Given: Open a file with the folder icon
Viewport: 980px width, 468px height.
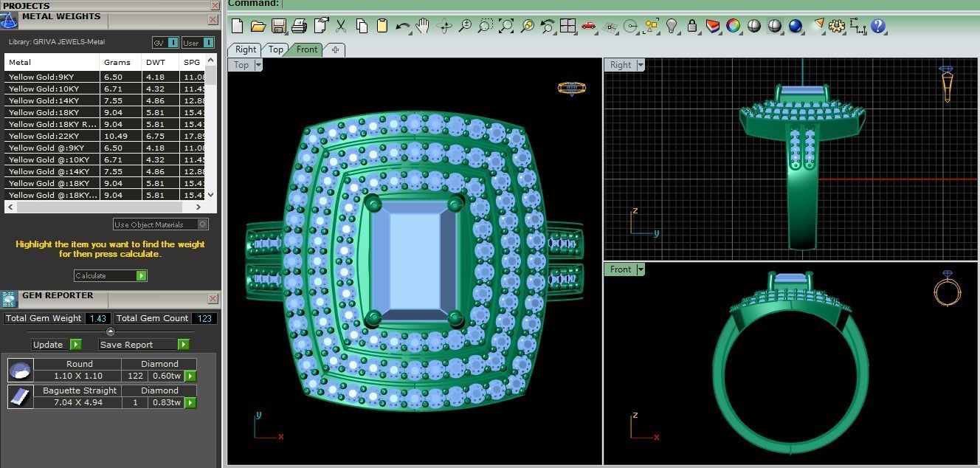Looking at the screenshot, I should coord(258,27).
